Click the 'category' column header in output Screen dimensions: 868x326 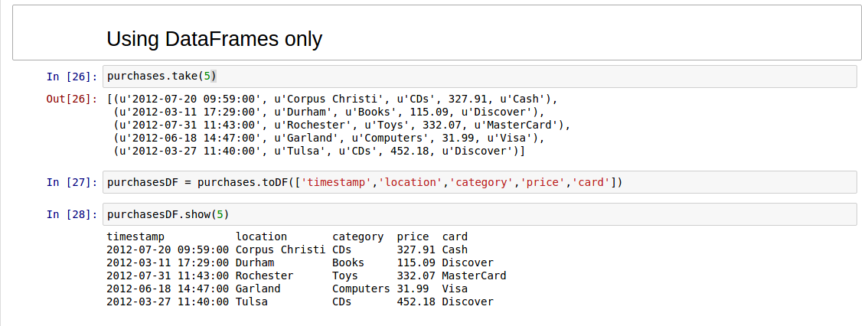[x=357, y=237]
